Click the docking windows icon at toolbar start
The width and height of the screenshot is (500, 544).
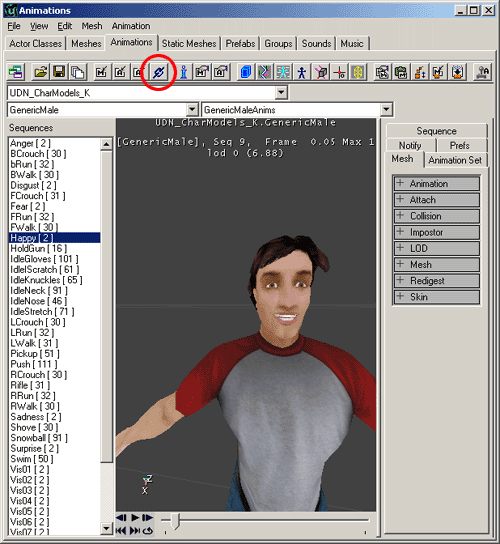click(x=16, y=72)
